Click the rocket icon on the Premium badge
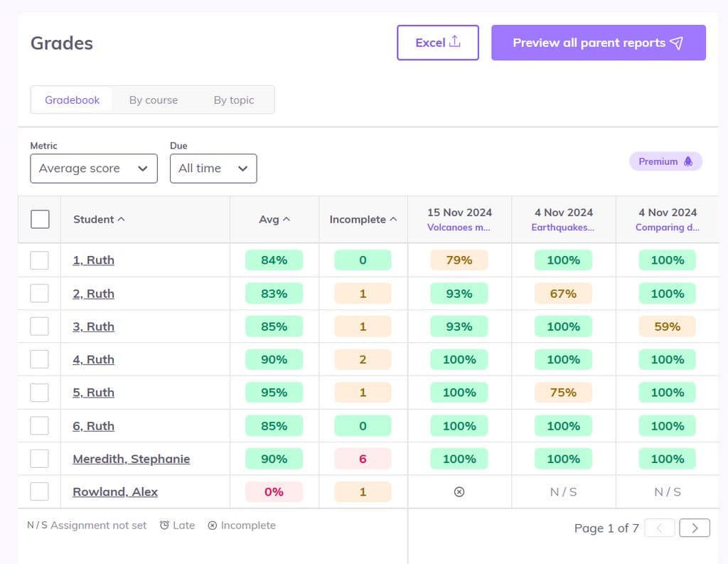The image size is (728, 564). [x=687, y=161]
